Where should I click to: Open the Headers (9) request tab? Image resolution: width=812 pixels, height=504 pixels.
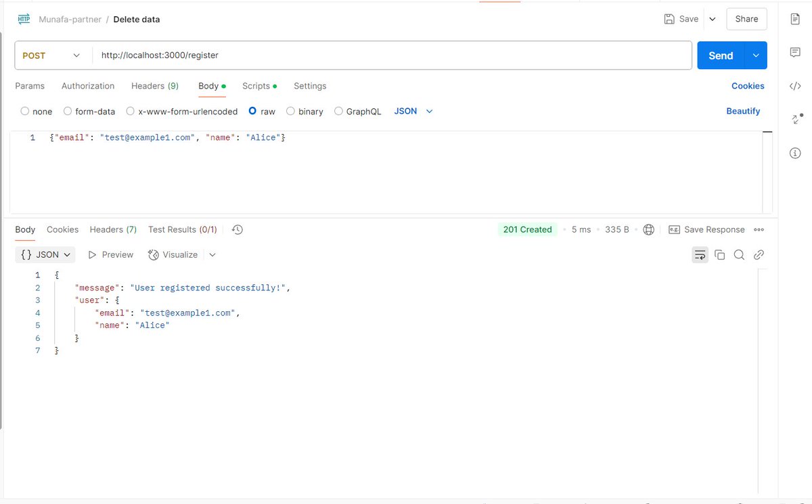[x=155, y=86]
